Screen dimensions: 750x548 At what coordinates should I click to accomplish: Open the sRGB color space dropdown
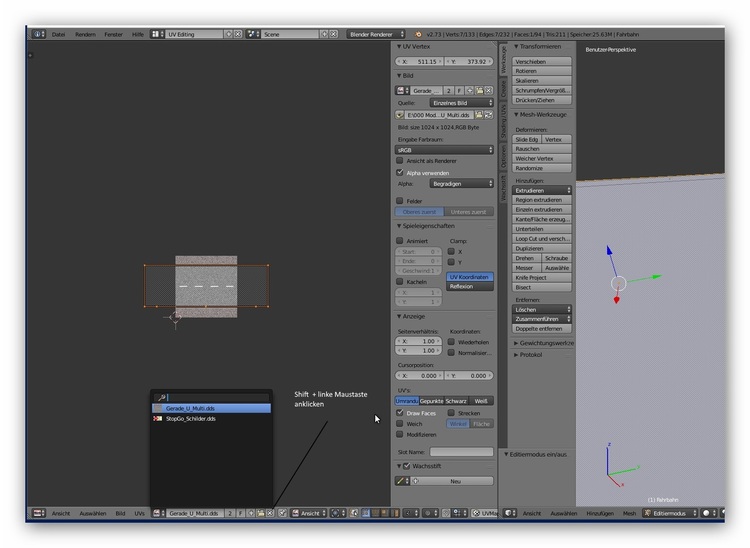pyautogui.click(x=444, y=150)
